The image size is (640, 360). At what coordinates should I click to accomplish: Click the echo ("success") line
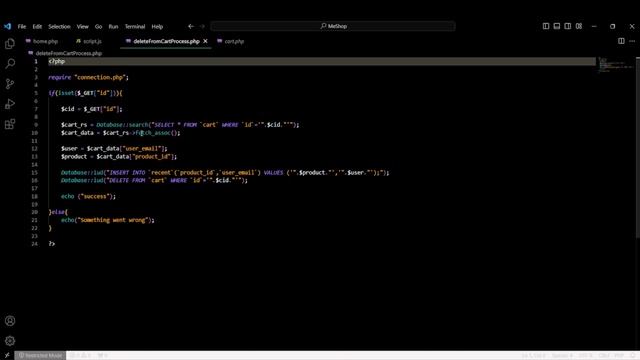(x=89, y=196)
